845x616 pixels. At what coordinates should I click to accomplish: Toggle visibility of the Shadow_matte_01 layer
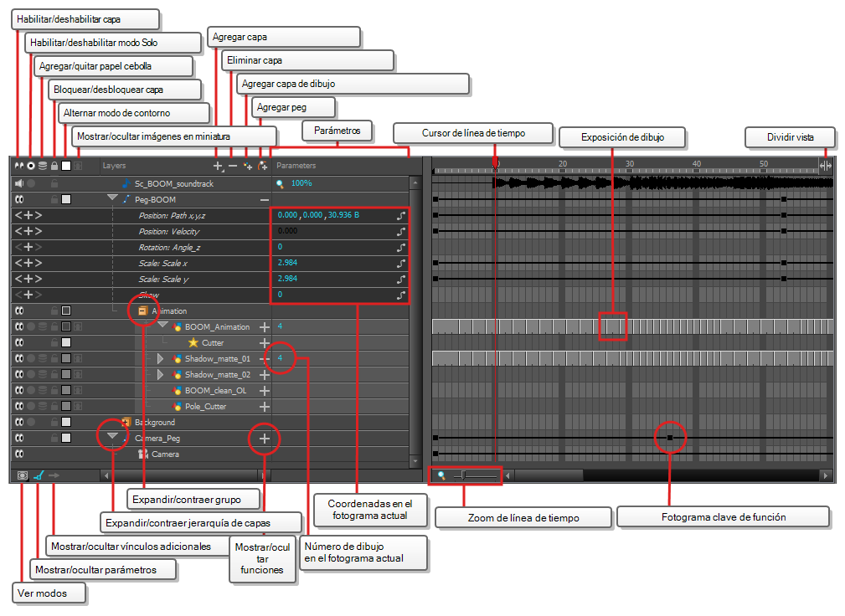click(x=19, y=358)
